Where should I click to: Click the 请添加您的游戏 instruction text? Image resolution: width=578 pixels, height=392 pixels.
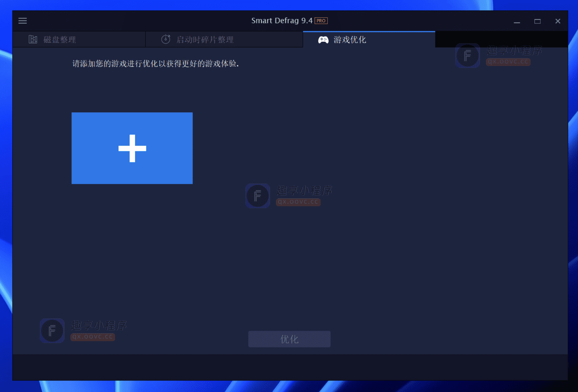pyautogui.click(x=156, y=64)
